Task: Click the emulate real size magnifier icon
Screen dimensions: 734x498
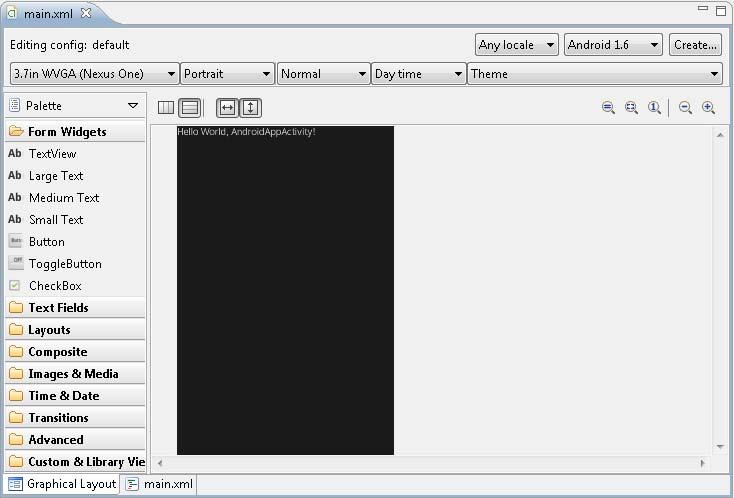Action: tap(608, 108)
